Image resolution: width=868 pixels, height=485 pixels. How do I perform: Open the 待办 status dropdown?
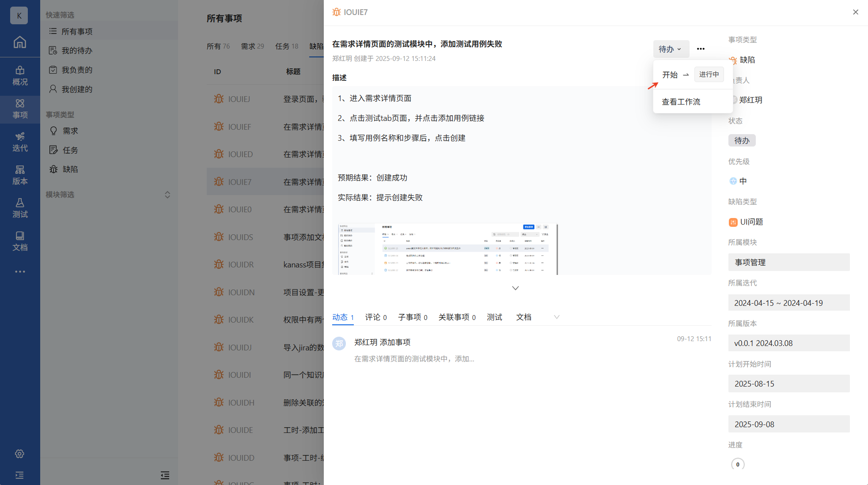tap(670, 49)
